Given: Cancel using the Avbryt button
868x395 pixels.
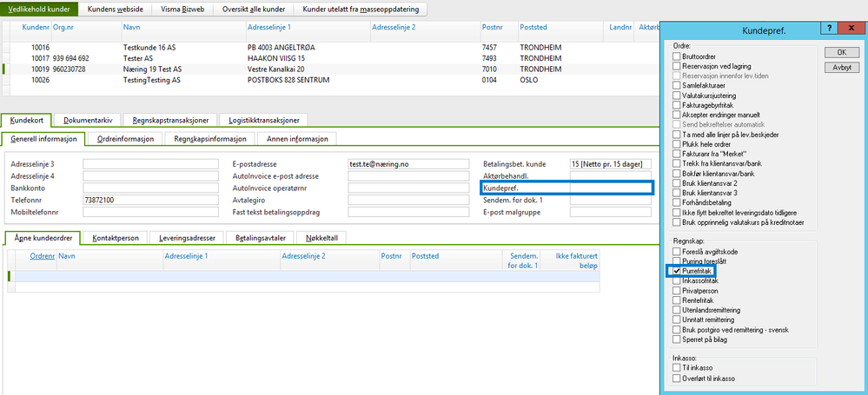Looking at the screenshot, I should click(841, 68).
